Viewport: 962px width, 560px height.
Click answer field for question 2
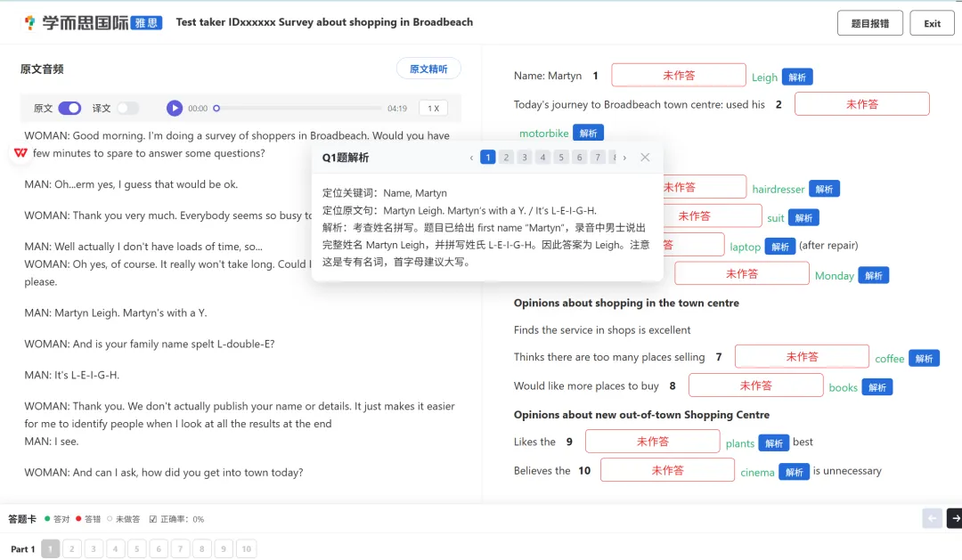(x=862, y=104)
